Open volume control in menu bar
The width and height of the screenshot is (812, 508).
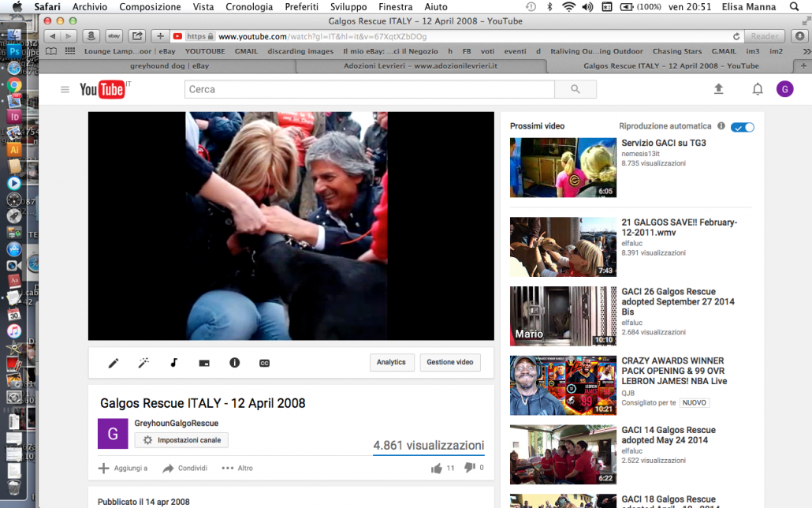(x=588, y=7)
